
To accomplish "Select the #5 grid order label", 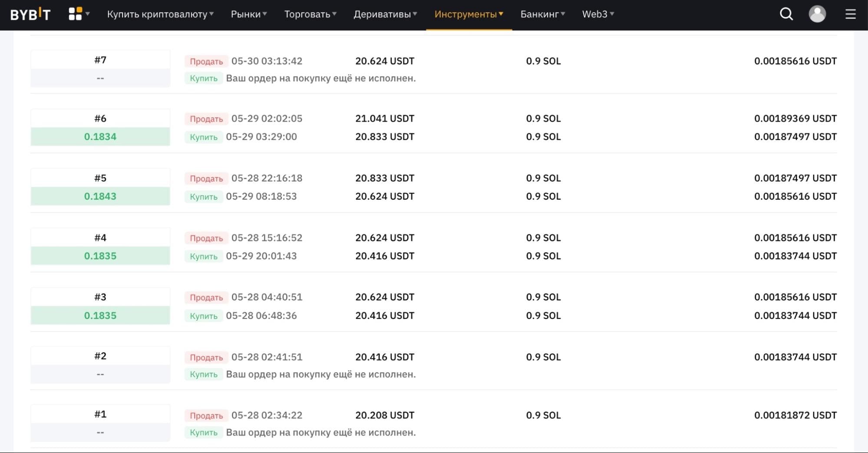I will pyautogui.click(x=100, y=178).
